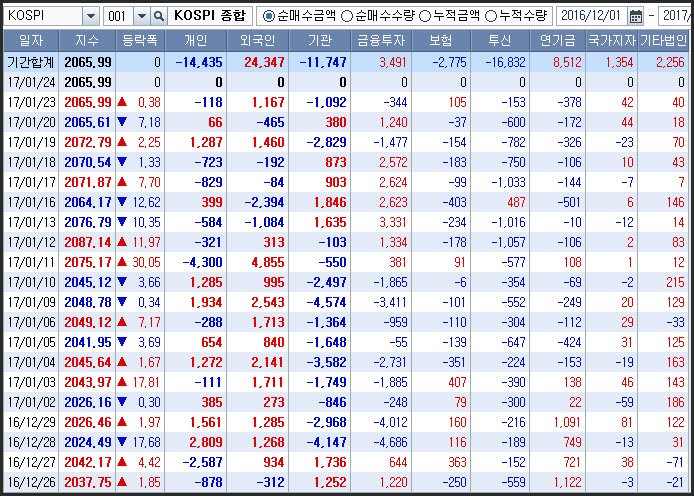Select the 17/01/19 date cell
This screenshot has width=694, height=496.
coord(31,142)
